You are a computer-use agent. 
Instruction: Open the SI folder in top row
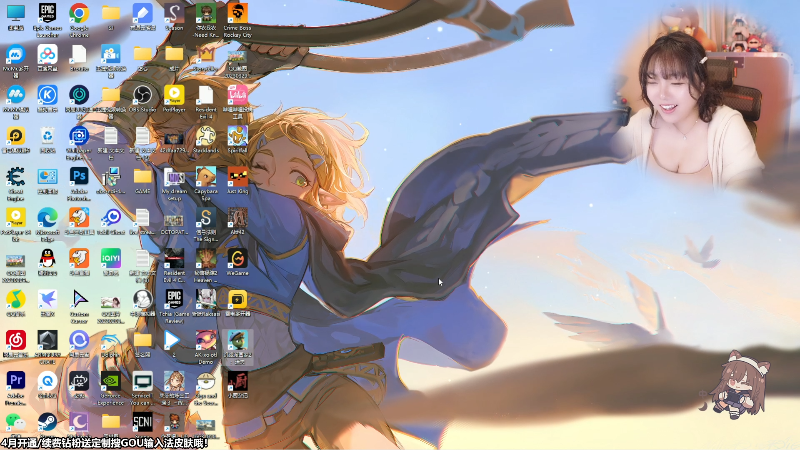pyautogui.click(x=111, y=14)
